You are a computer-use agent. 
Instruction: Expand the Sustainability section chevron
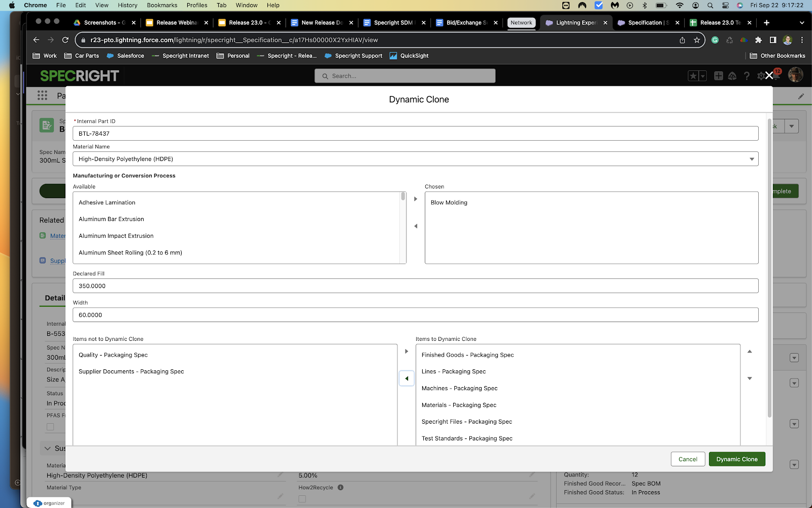point(48,448)
